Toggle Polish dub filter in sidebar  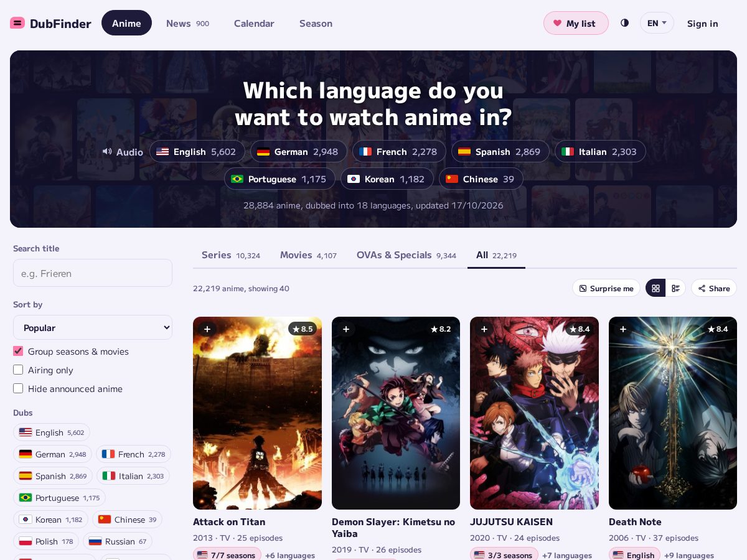pyautogui.click(x=46, y=541)
